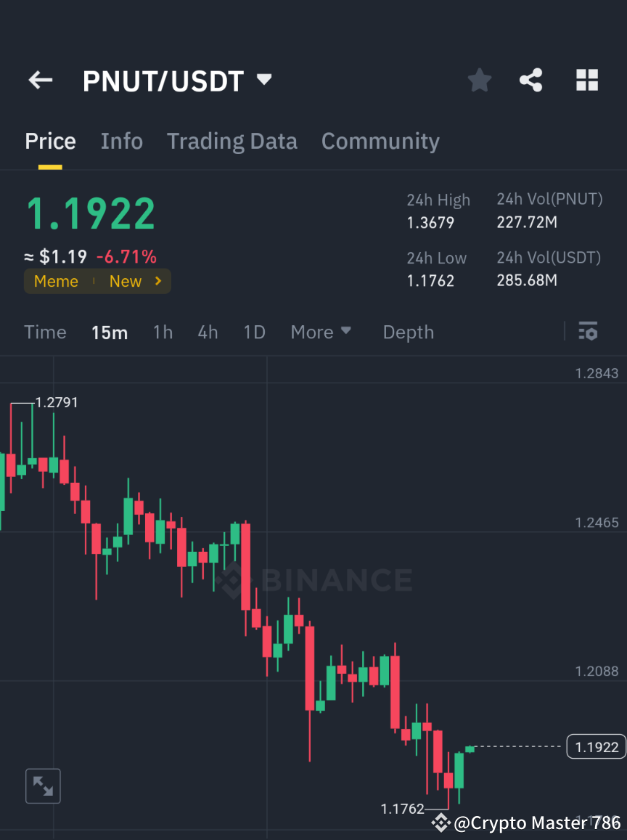Add PNUT/USDT to favorites via star icon

[479, 80]
